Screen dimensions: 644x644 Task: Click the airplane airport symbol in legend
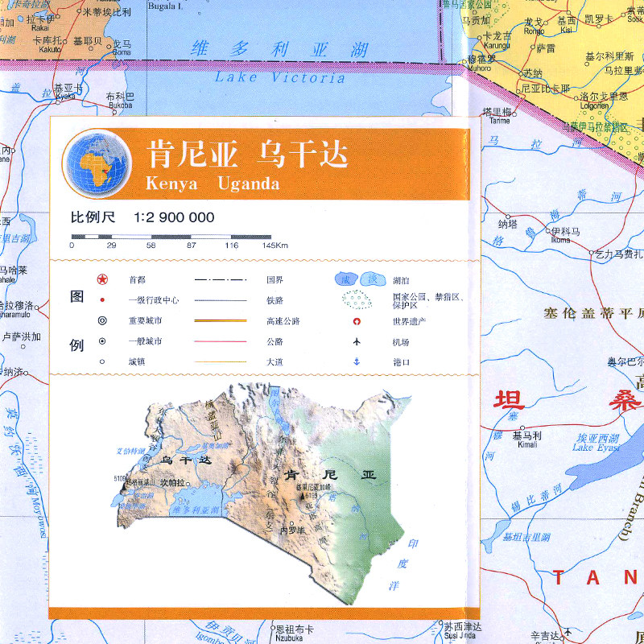357,341
